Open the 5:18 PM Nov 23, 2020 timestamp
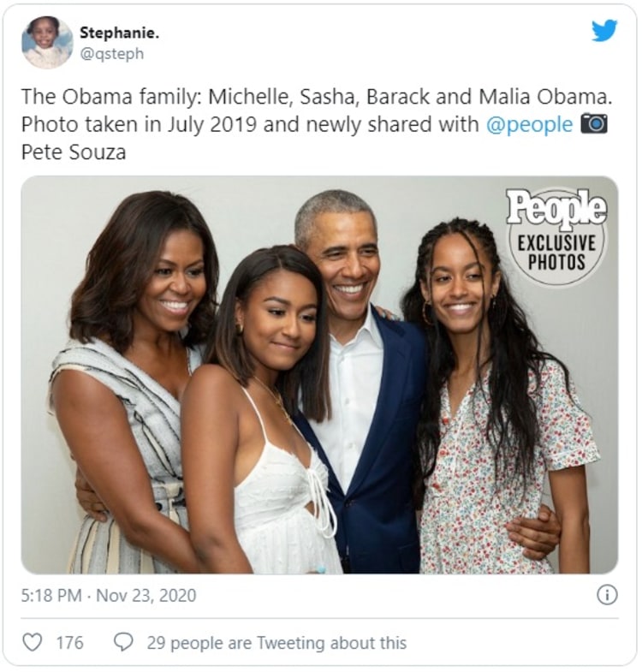Screen dimensions: 642x672 click(x=109, y=595)
